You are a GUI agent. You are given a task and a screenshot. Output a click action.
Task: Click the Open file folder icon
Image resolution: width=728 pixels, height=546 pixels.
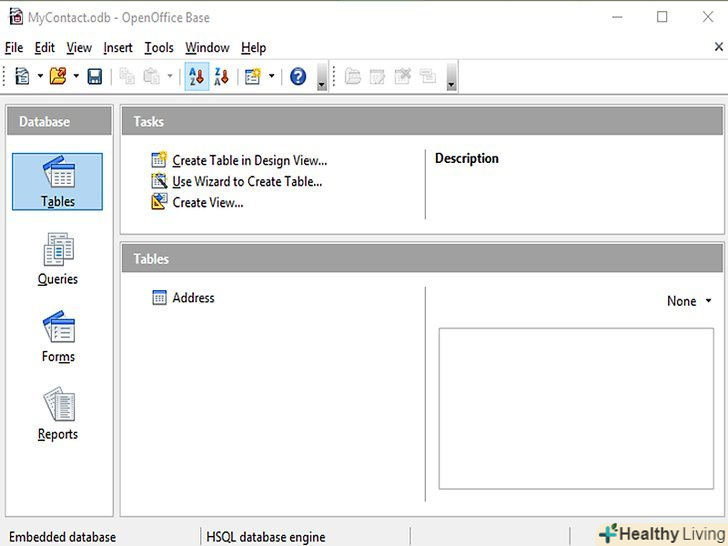[x=58, y=76]
